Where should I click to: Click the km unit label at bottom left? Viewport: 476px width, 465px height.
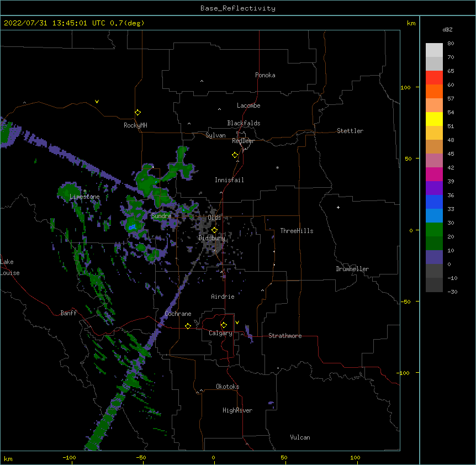[x=8, y=458]
